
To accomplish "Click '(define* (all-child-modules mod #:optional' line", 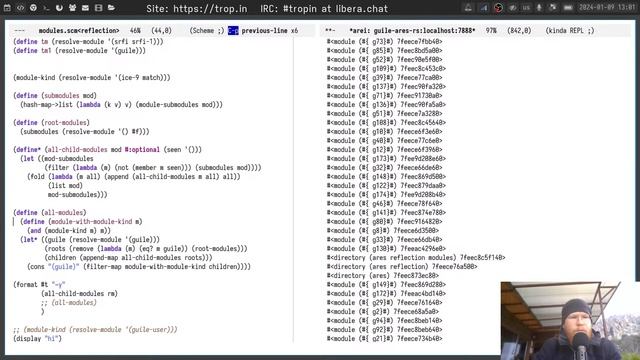I will 107,149.
